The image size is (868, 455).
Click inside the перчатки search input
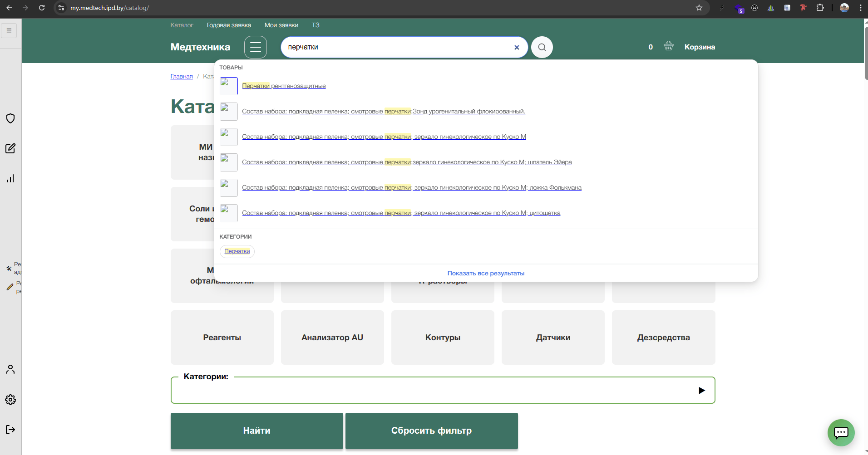tap(395, 47)
